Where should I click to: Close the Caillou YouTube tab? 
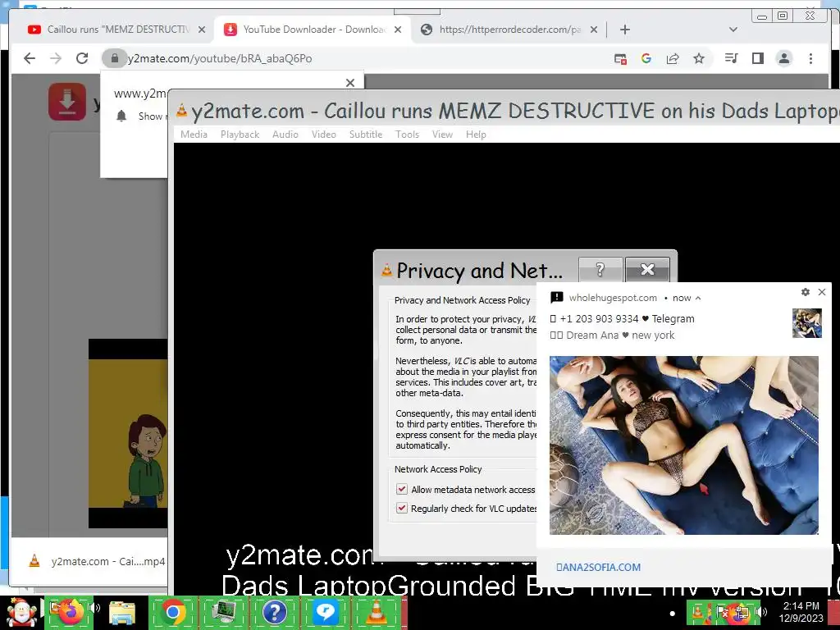click(202, 30)
